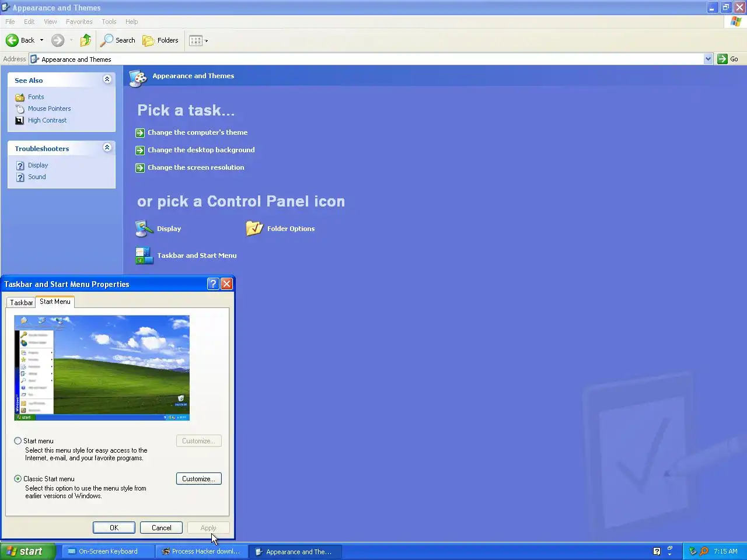Click the Up folder icon
747x560 pixels.
(86, 40)
